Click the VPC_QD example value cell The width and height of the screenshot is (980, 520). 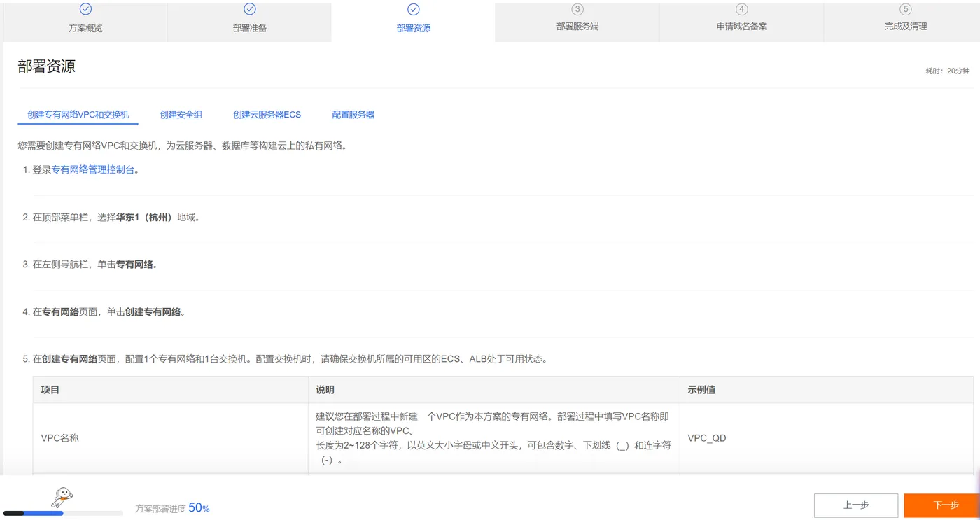pyautogui.click(x=827, y=438)
